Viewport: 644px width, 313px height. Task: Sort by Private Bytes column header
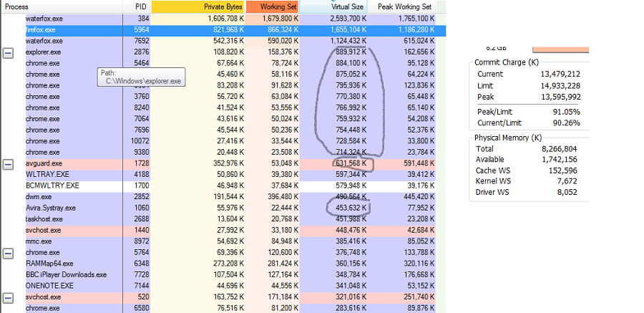(x=198, y=7)
